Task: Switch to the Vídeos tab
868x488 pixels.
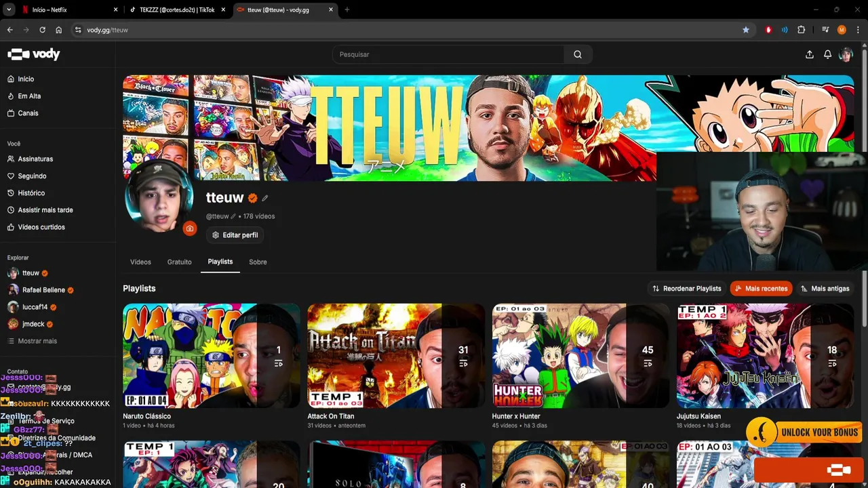Action: (140, 262)
